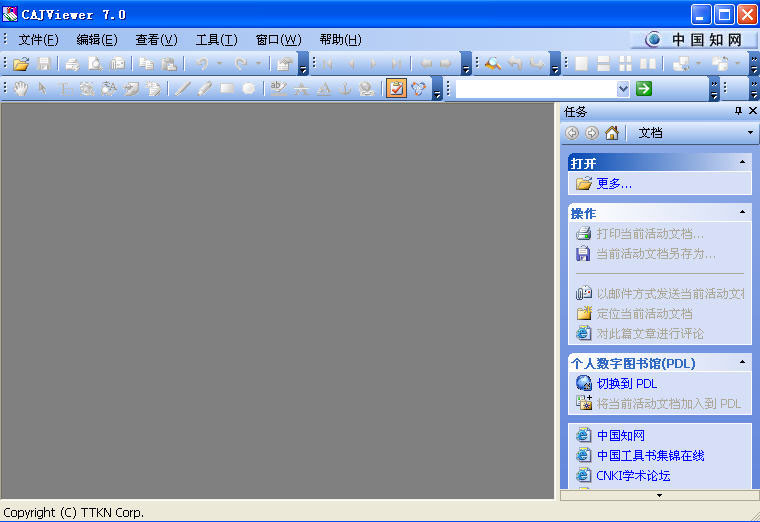This screenshot has height=522, width=760.
Task: Expand options after the open/save toolbar
Action: point(303,64)
